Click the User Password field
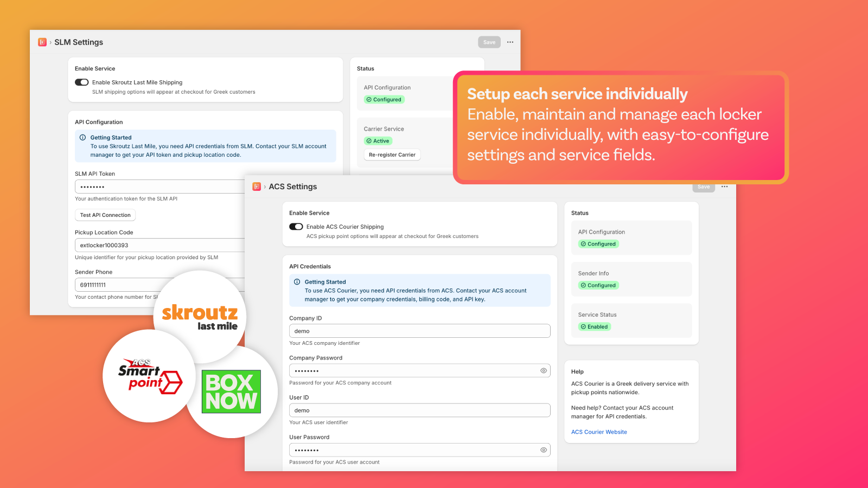Screen dimensions: 868x488 click(x=420, y=450)
